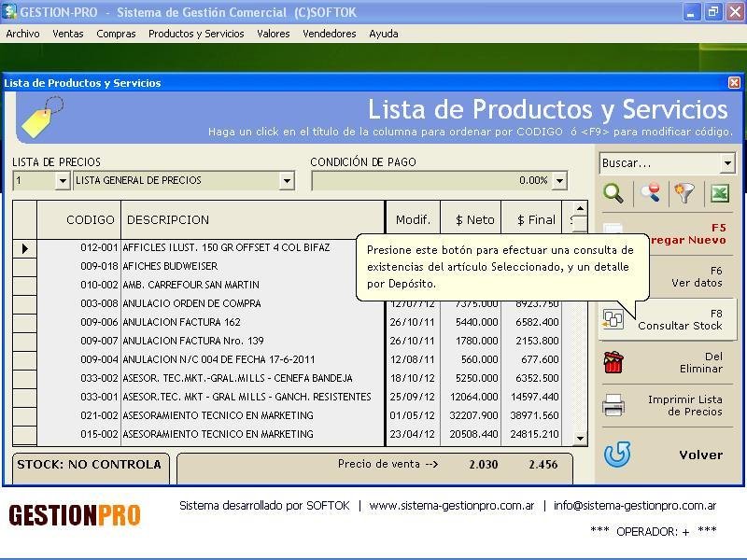Click the printer icon for price list

coord(613,406)
